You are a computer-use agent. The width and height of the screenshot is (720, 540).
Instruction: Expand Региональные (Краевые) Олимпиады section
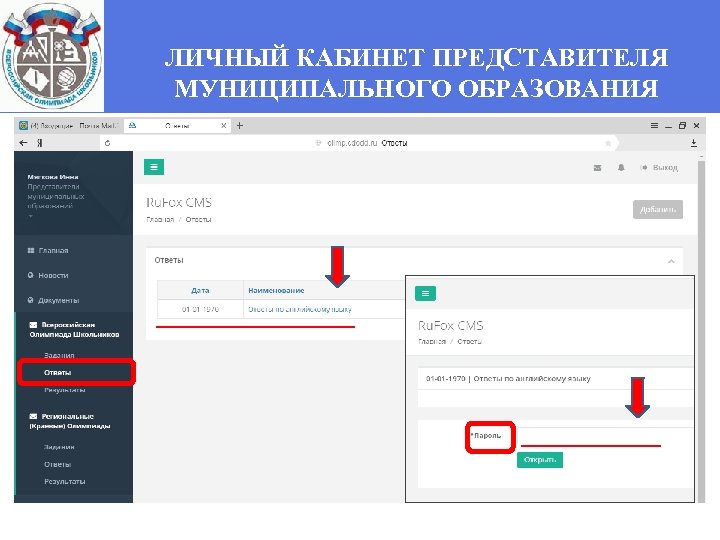pyautogui.click(x=70, y=421)
